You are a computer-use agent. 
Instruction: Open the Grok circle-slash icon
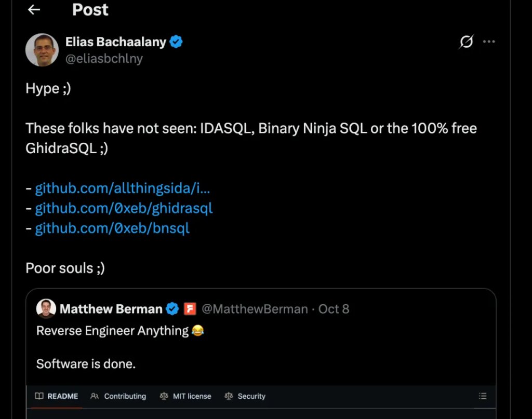pyautogui.click(x=466, y=42)
